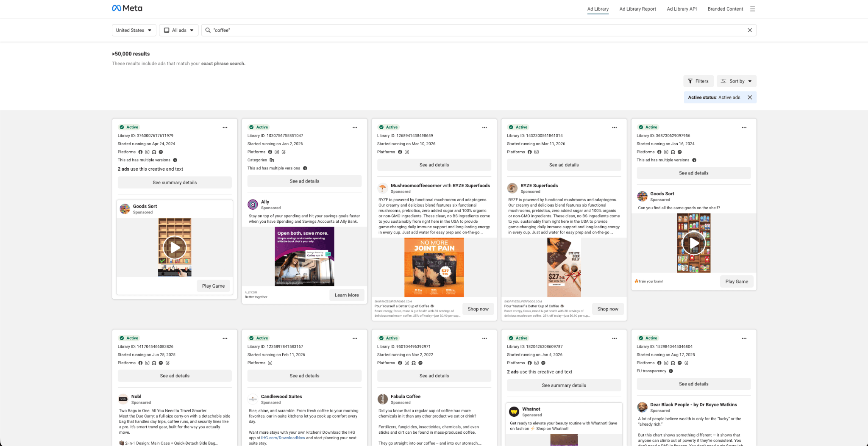
Task: Click the Nobl advertiser name
Action: (136, 396)
